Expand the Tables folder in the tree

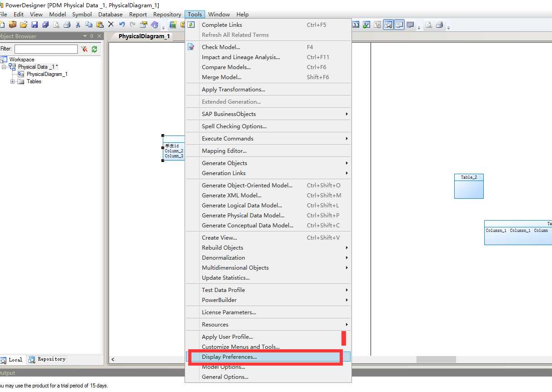12,81
